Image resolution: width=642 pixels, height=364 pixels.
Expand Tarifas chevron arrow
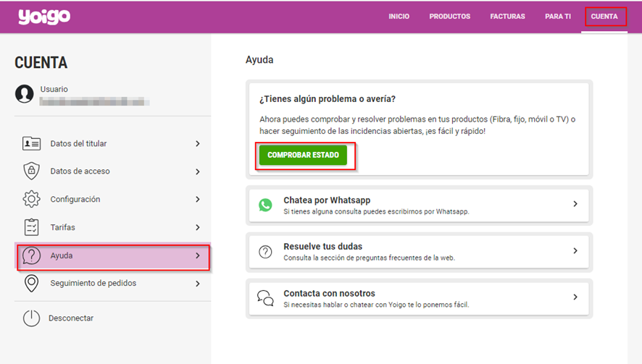[x=198, y=227]
